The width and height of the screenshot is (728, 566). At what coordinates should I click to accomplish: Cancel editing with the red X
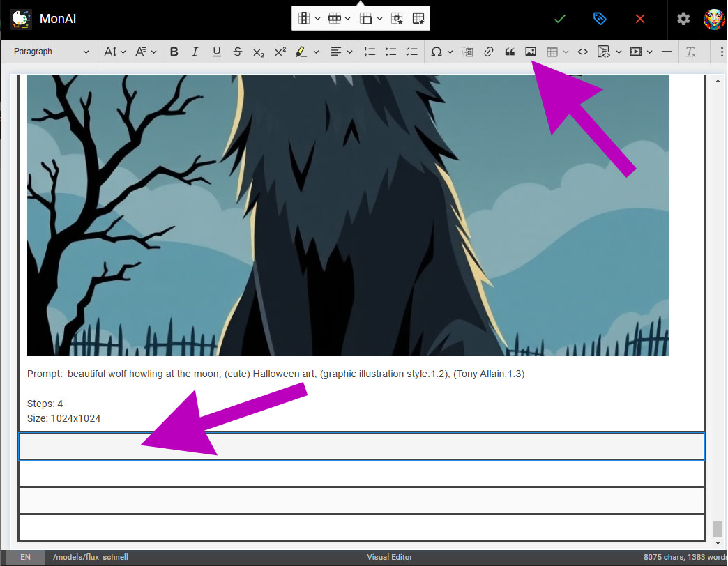pyautogui.click(x=640, y=19)
